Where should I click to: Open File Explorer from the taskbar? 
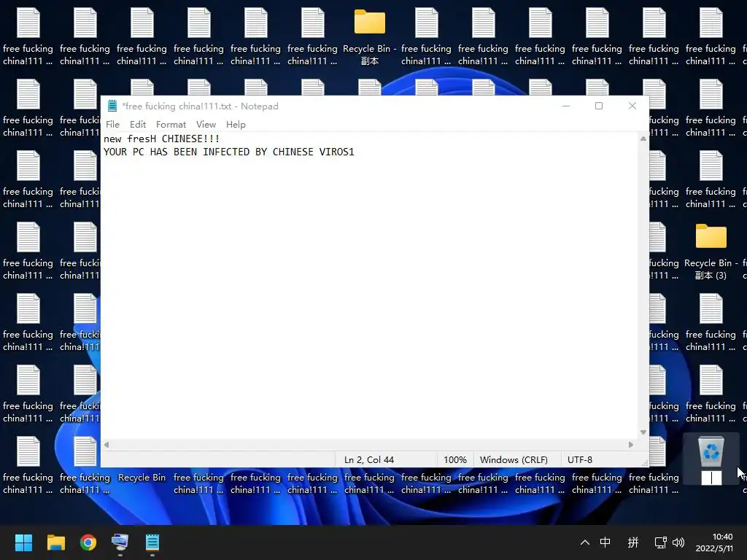click(x=55, y=542)
